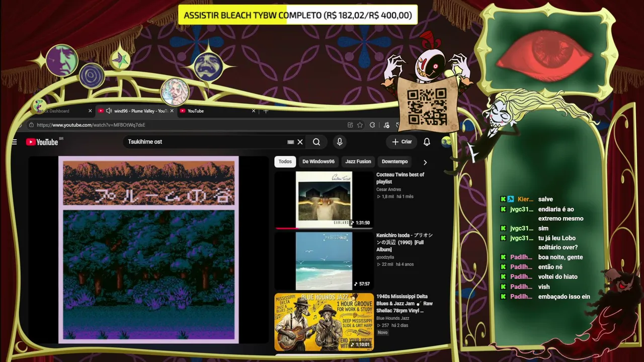Click the 'Novo' badge under Blue Hounds Jazz
This screenshot has height=362, width=644.
[x=383, y=332]
